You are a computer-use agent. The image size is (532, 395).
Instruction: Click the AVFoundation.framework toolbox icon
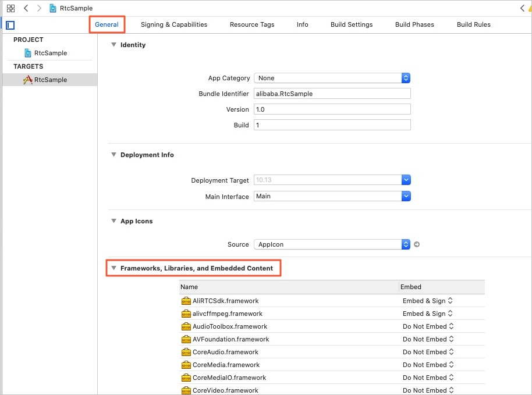pyautogui.click(x=186, y=339)
